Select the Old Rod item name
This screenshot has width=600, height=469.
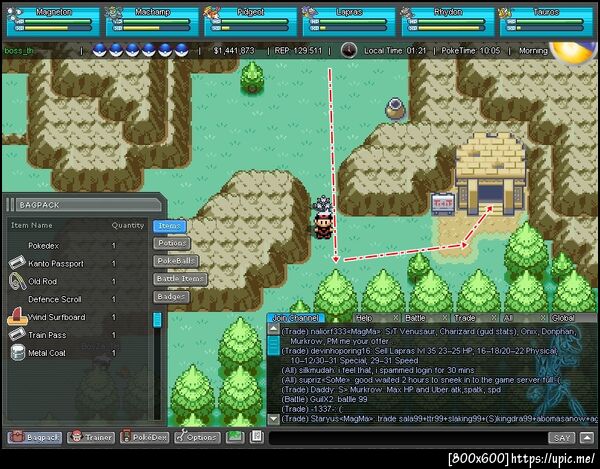42,281
